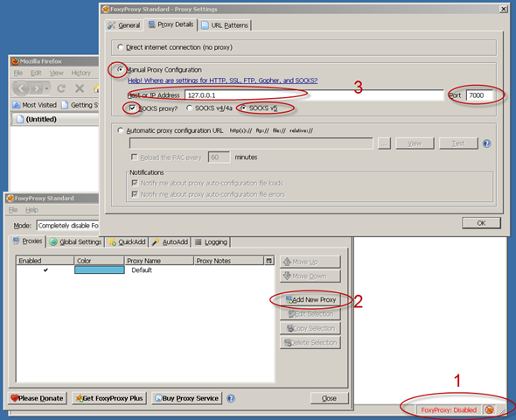Viewport: 516px width, 420px height.
Task: Click the Delete Selection button
Action: point(310,342)
